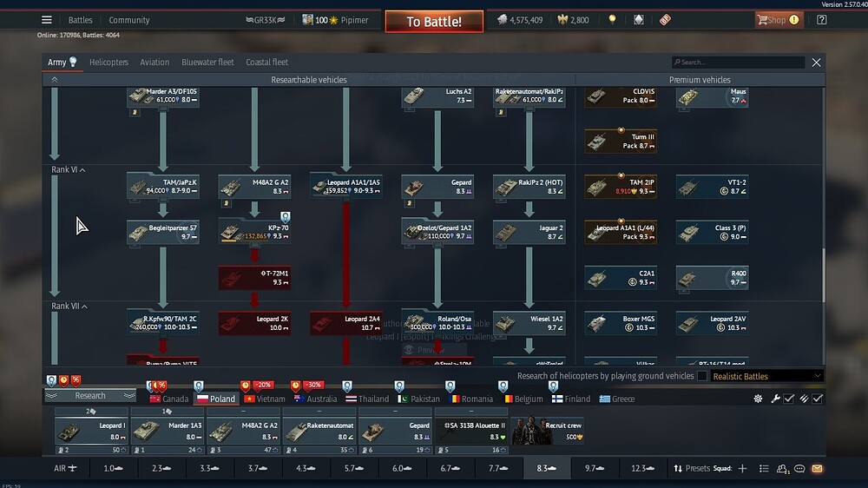Open the hamburger main menu
Image resolution: width=868 pixels, height=488 pixels.
coord(47,20)
